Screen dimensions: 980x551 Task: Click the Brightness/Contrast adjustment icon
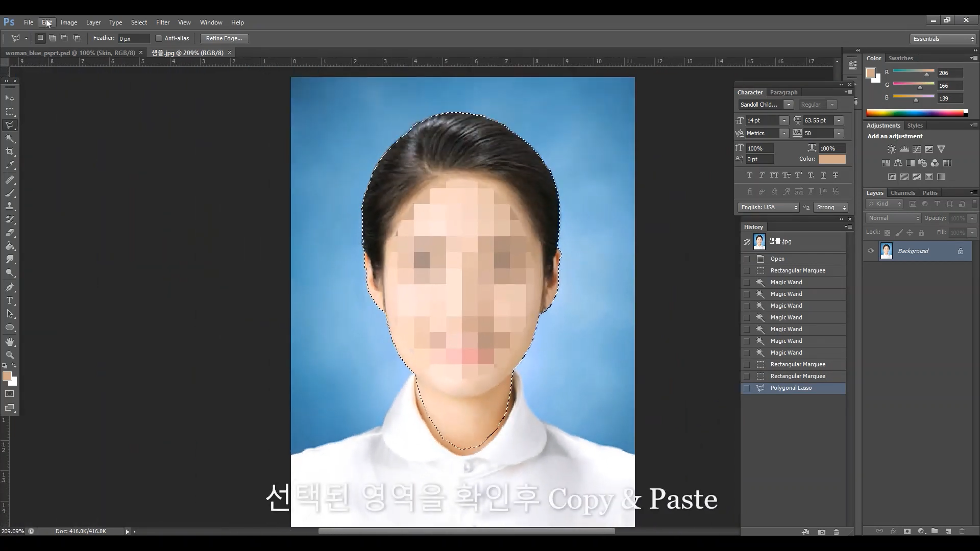891,149
